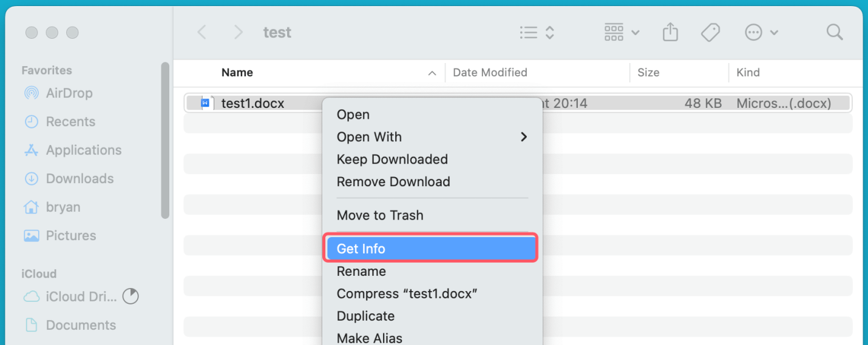Click Rename in the context menu
868x345 pixels.
pyautogui.click(x=361, y=272)
